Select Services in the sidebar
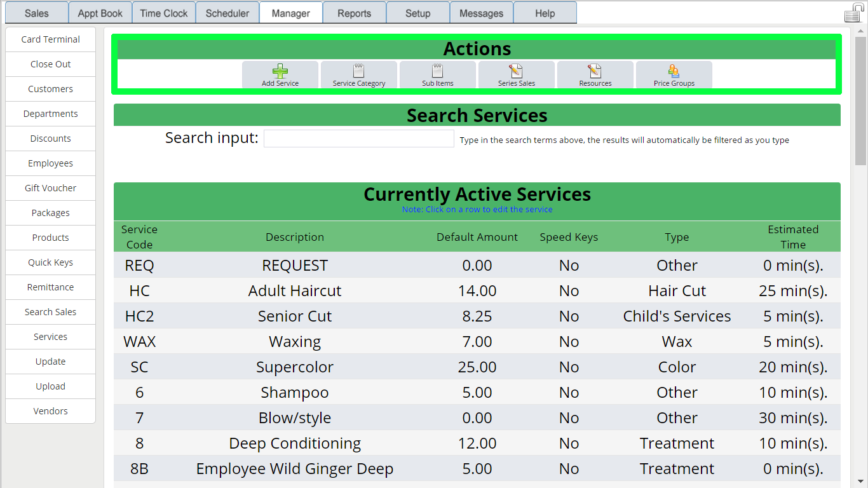This screenshot has height=488, width=868. pos(50,337)
